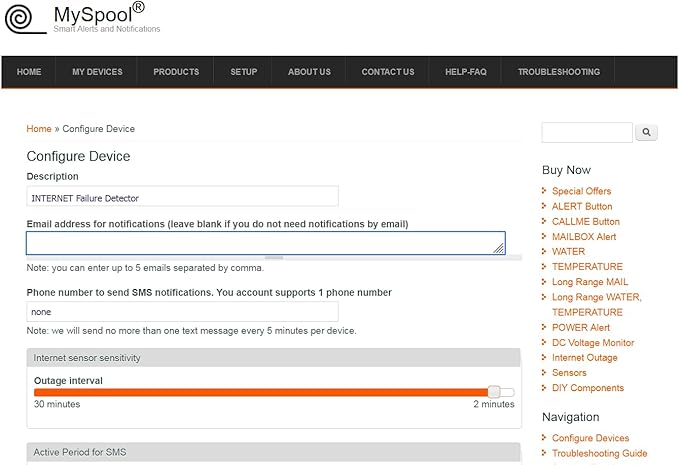Click the sidebar search input box
The height and width of the screenshot is (465, 679).
[x=587, y=132]
